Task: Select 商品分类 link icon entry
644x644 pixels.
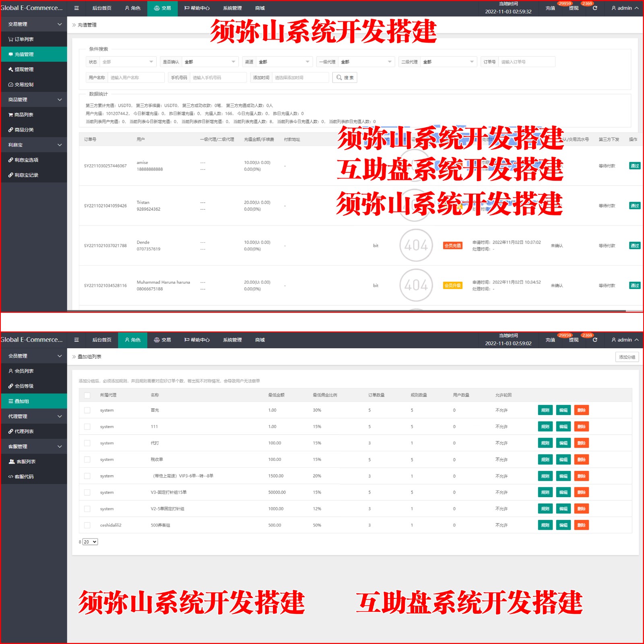Action: pyautogui.click(x=11, y=130)
